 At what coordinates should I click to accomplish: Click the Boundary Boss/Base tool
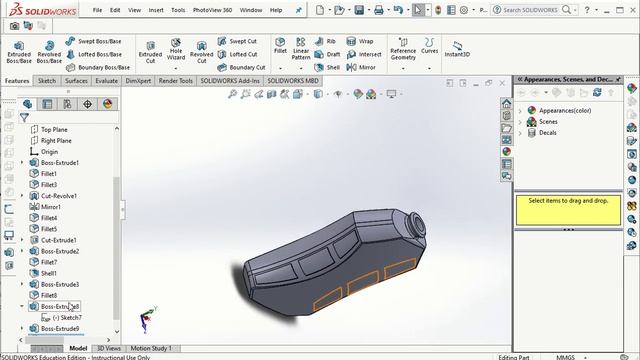[98, 67]
